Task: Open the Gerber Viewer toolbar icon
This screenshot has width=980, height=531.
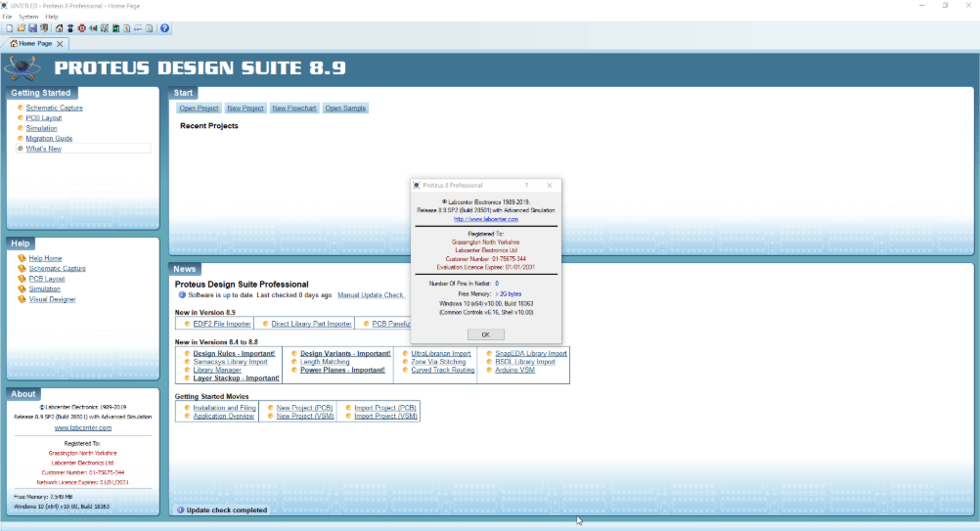Action: pyautogui.click(x=105, y=28)
